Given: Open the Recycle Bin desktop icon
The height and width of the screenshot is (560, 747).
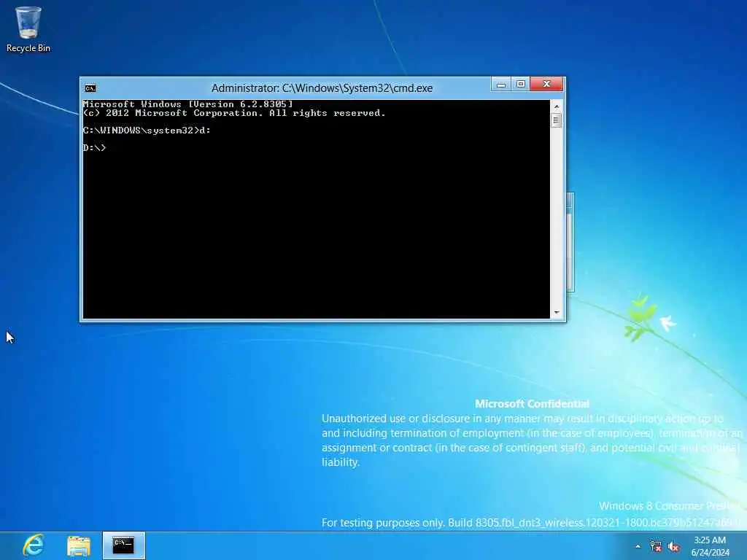Looking at the screenshot, I should click(x=28, y=28).
